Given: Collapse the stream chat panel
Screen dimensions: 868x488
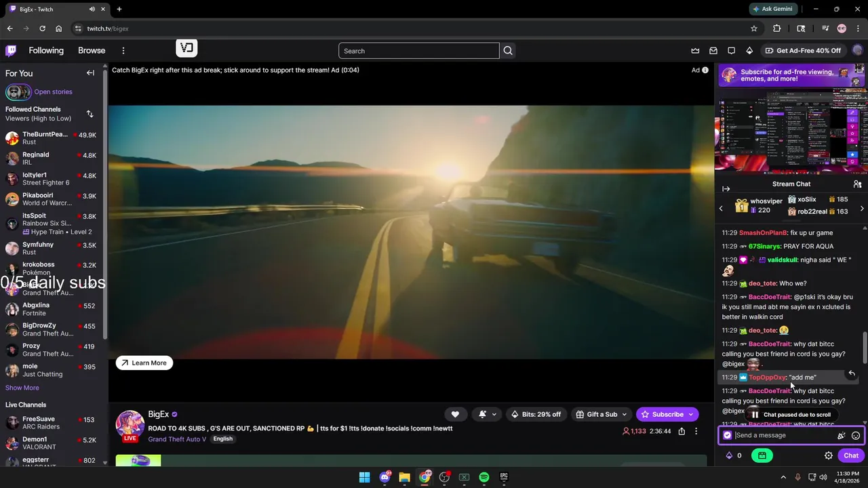Looking at the screenshot, I should pos(726,189).
